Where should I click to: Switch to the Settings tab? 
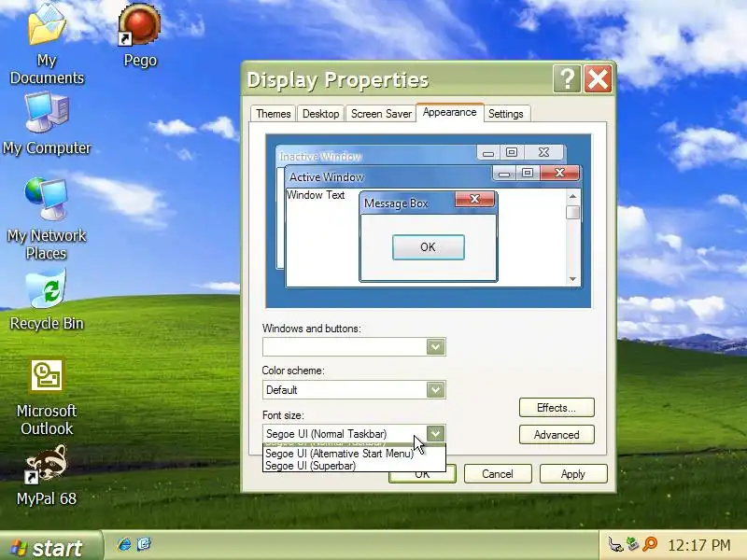coord(506,114)
